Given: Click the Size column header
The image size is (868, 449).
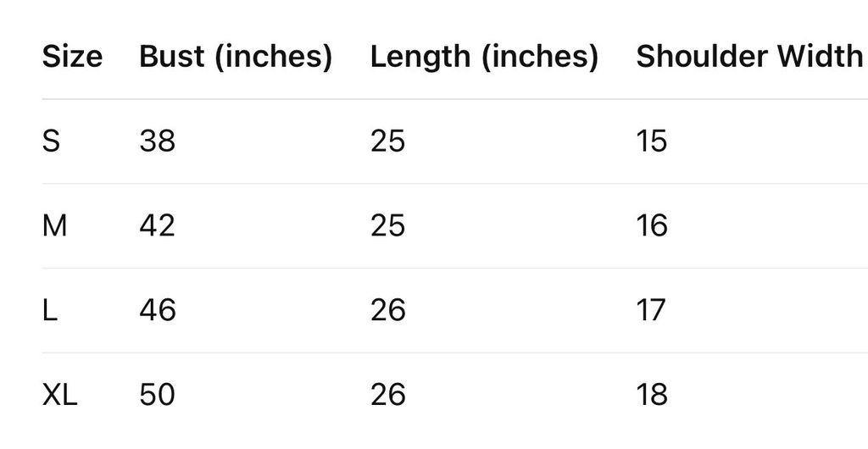Looking at the screenshot, I should coord(72,57).
